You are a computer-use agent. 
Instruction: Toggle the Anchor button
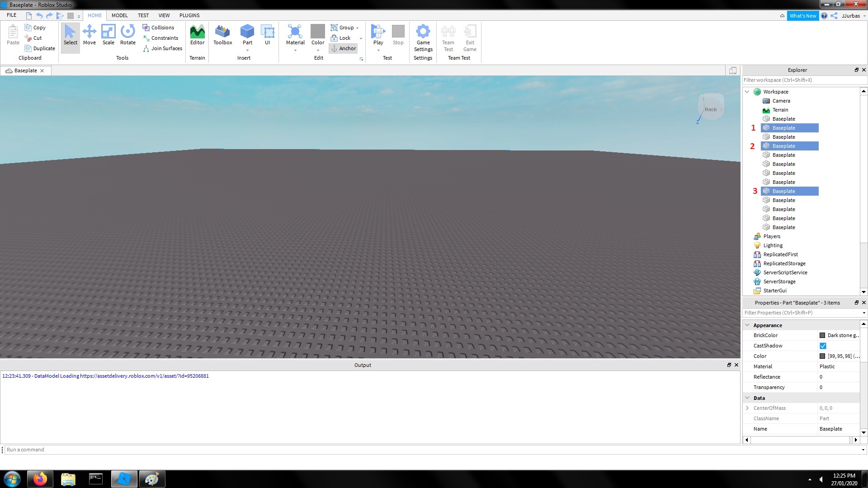(x=343, y=48)
